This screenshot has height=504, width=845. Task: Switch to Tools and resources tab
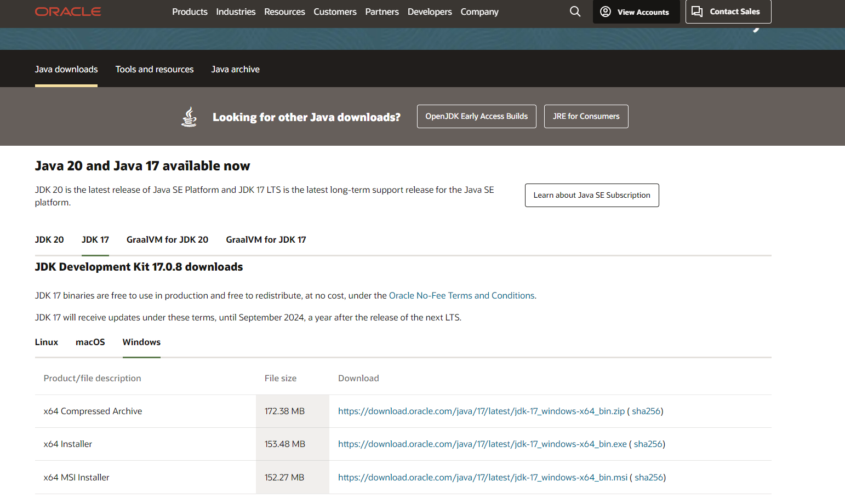(155, 69)
